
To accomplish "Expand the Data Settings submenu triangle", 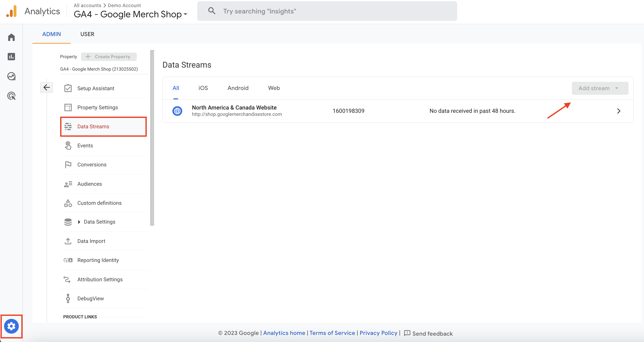I will [79, 222].
